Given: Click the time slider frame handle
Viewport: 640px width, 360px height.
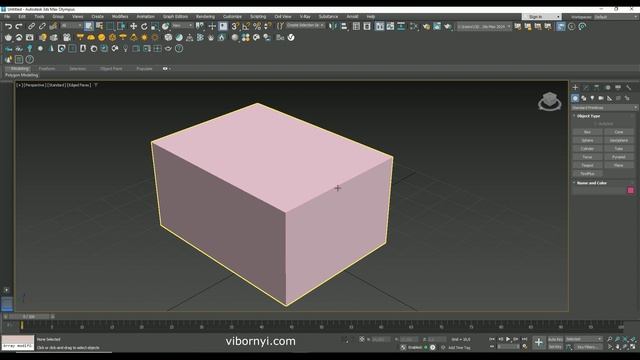Looking at the screenshot, I should click(x=29, y=316).
